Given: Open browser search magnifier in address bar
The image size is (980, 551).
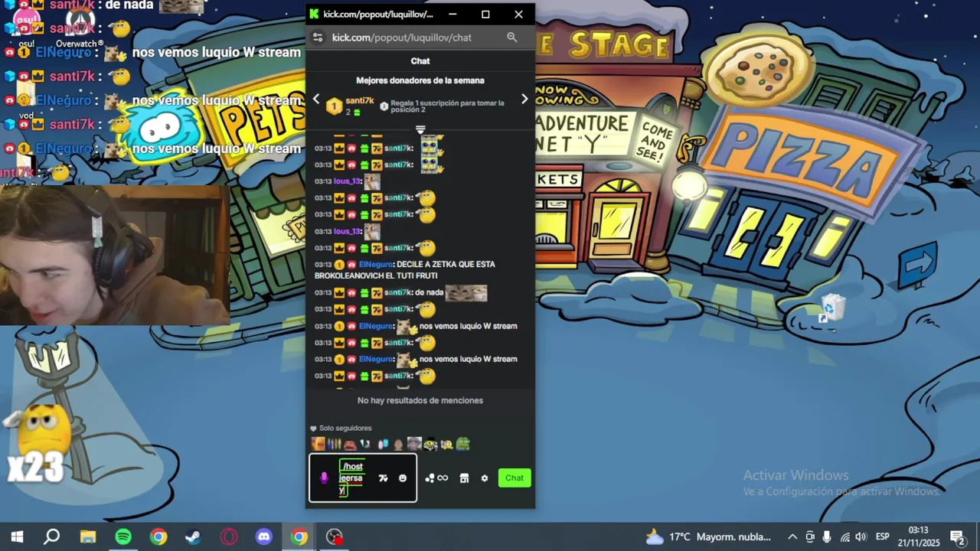Looking at the screenshot, I should coord(512,37).
